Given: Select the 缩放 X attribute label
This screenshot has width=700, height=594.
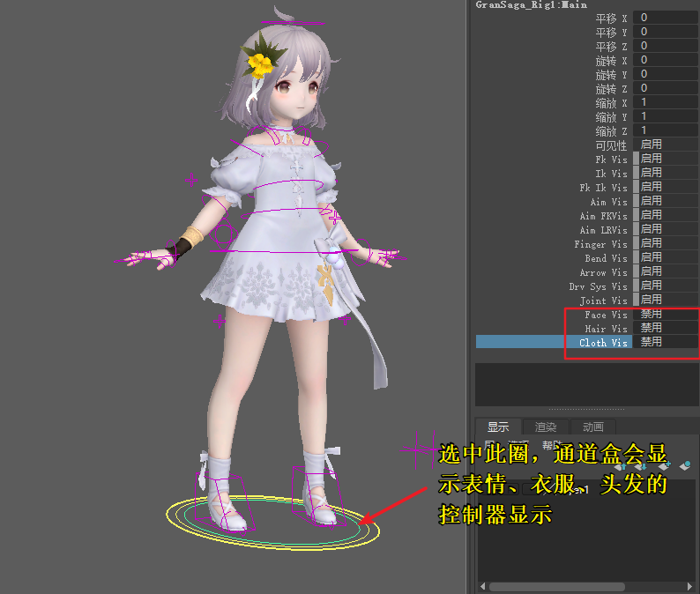Looking at the screenshot, I should pyautogui.click(x=611, y=102).
